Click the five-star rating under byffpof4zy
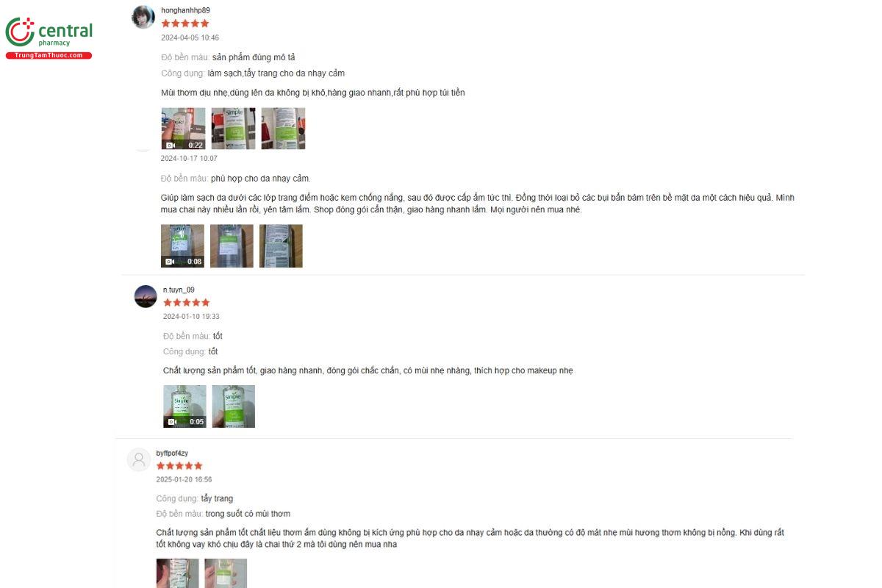Screen dimensions: 882x588 179,466
